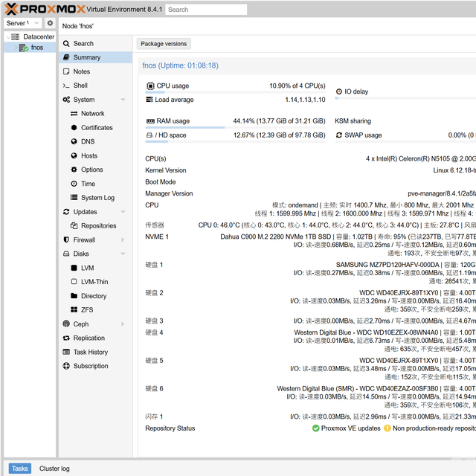Switch to the Cluster log tab
This screenshot has width=476, height=476.
coord(54,469)
